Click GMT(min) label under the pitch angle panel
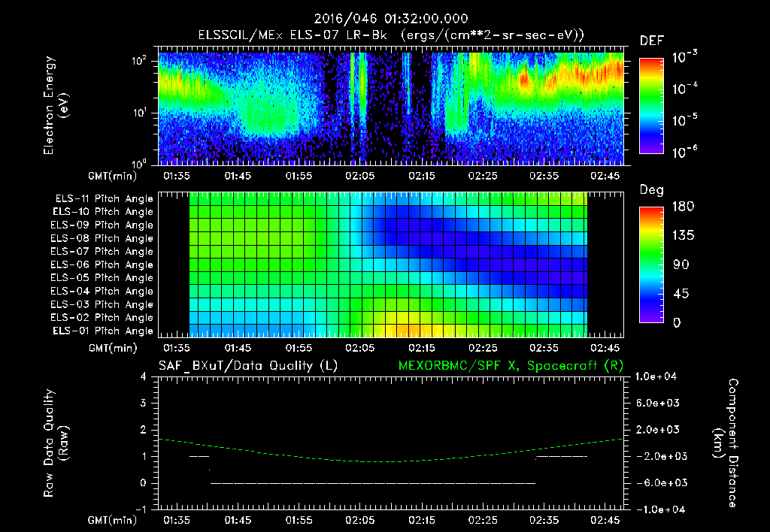Screen dimensions: 770x532 [113, 348]
